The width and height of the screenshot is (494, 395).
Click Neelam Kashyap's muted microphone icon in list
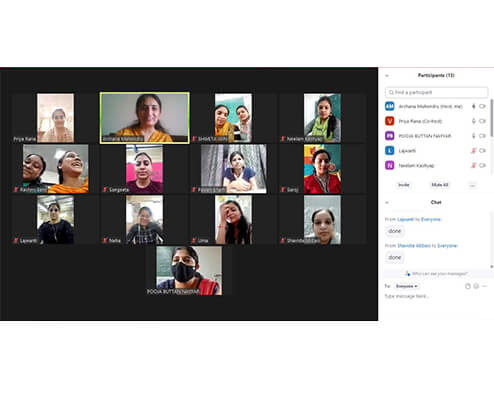tap(474, 165)
